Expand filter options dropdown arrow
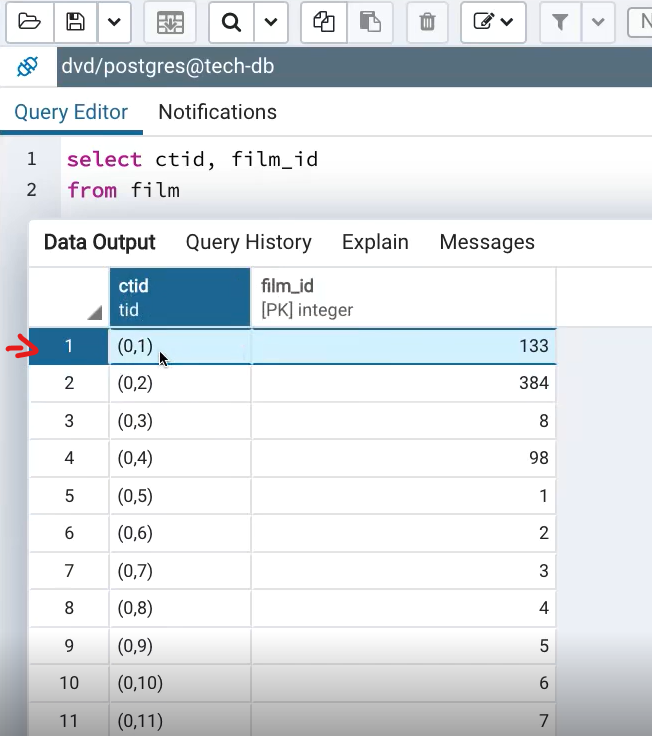Viewport: 652px width, 736px height. coord(598,22)
